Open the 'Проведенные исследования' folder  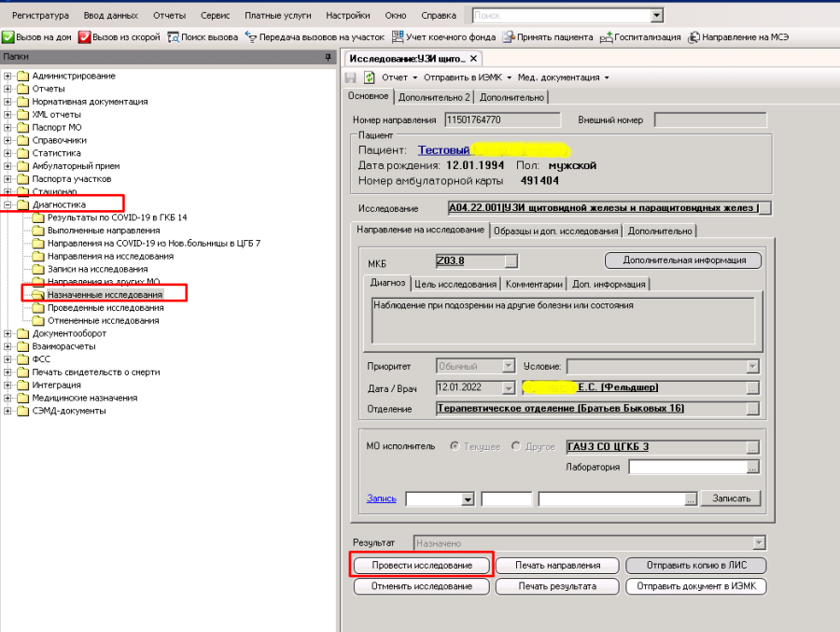tap(105, 308)
